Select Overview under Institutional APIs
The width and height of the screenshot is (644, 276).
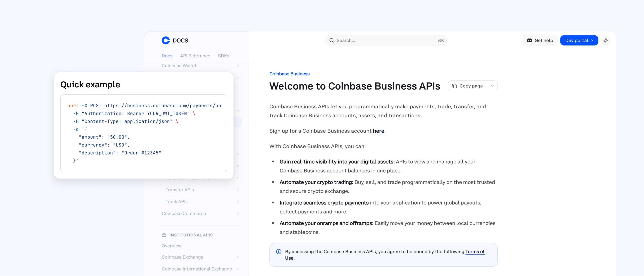click(171, 246)
